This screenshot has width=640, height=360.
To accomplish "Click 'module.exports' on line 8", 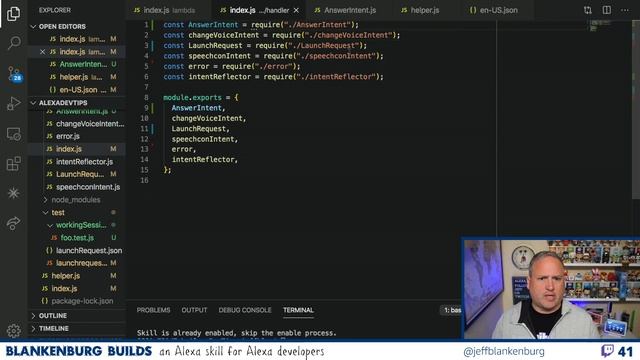I will [192, 98].
